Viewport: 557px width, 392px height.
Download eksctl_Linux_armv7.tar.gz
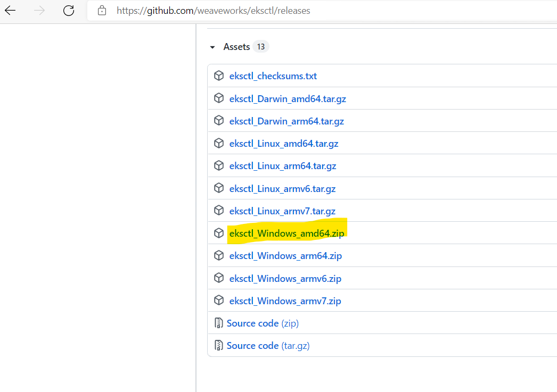pos(282,211)
